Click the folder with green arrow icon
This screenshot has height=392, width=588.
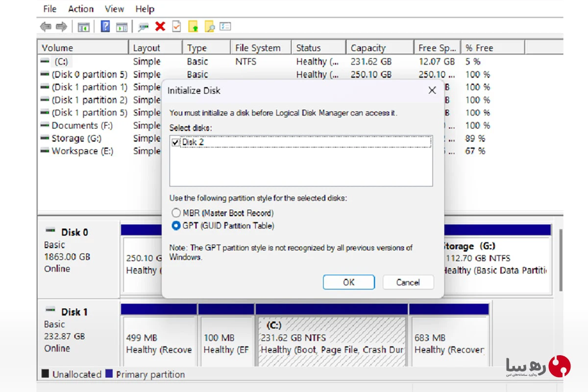pyautogui.click(x=193, y=26)
